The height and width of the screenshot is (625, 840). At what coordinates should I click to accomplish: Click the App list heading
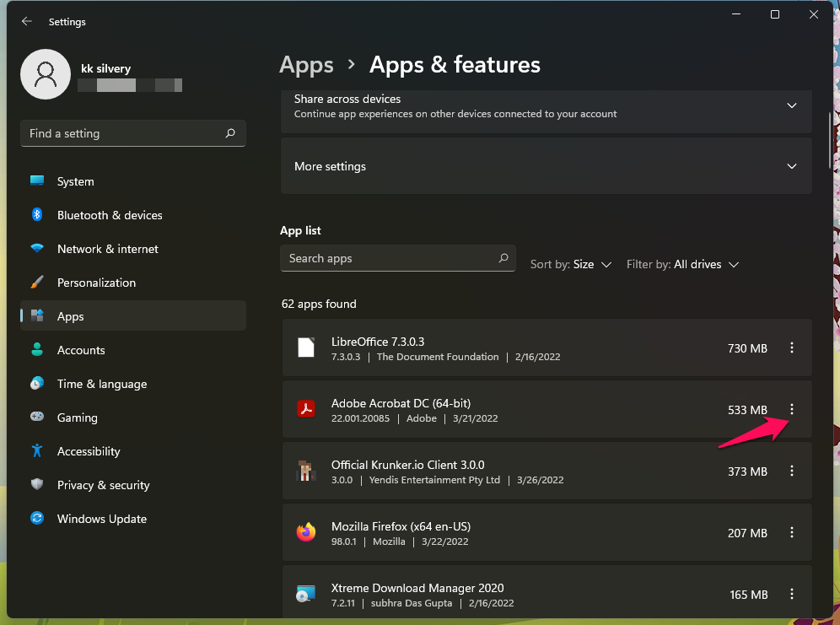coord(300,230)
